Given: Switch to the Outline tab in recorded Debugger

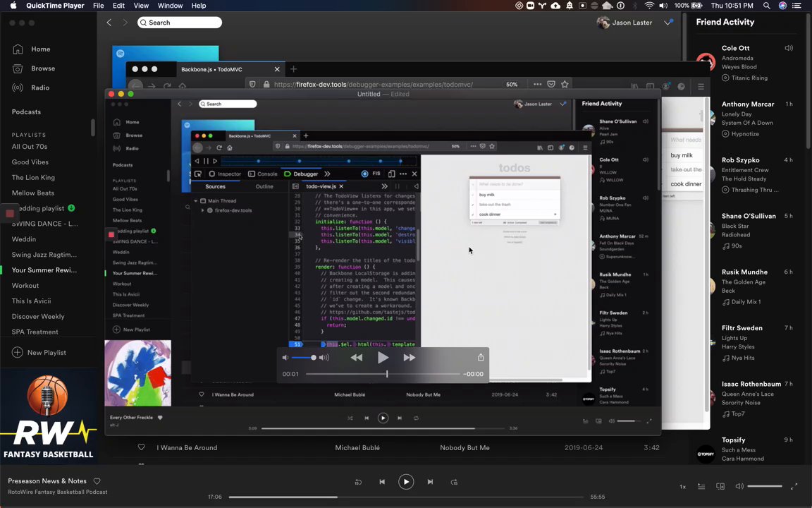Looking at the screenshot, I should 264,186.
